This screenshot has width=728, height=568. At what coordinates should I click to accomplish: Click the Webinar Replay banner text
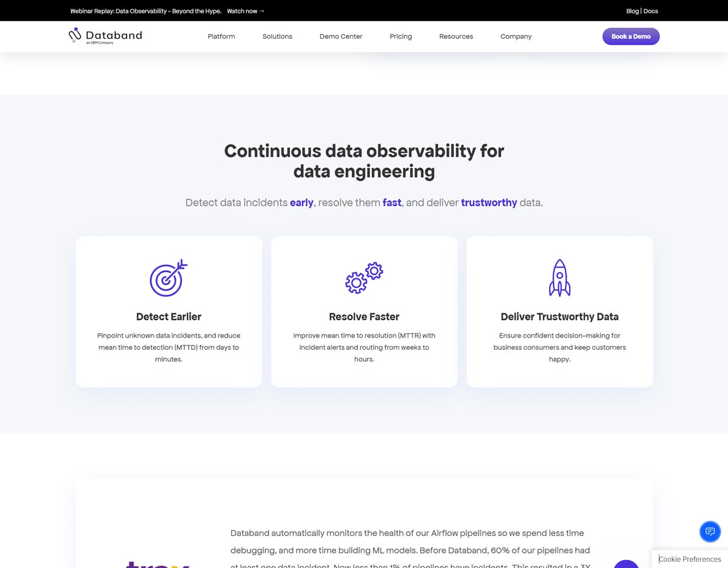[146, 11]
